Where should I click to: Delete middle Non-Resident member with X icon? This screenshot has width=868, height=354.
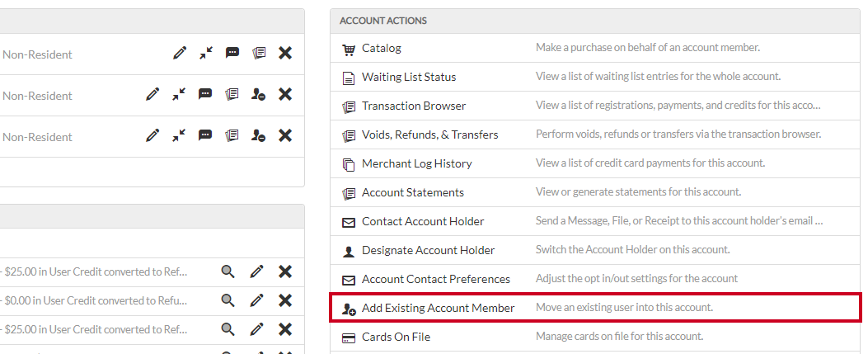(x=285, y=94)
